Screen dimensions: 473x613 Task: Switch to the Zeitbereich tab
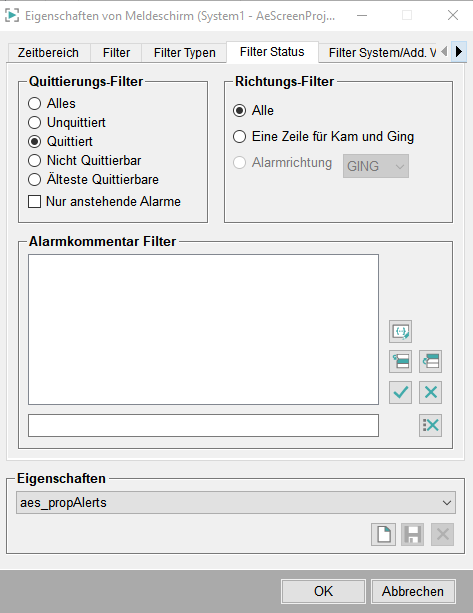(48, 53)
